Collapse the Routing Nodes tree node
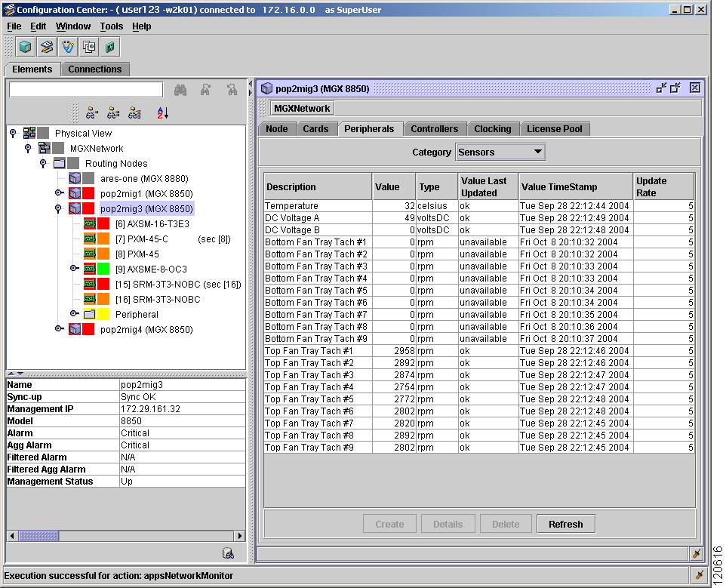 click(43, 164)
